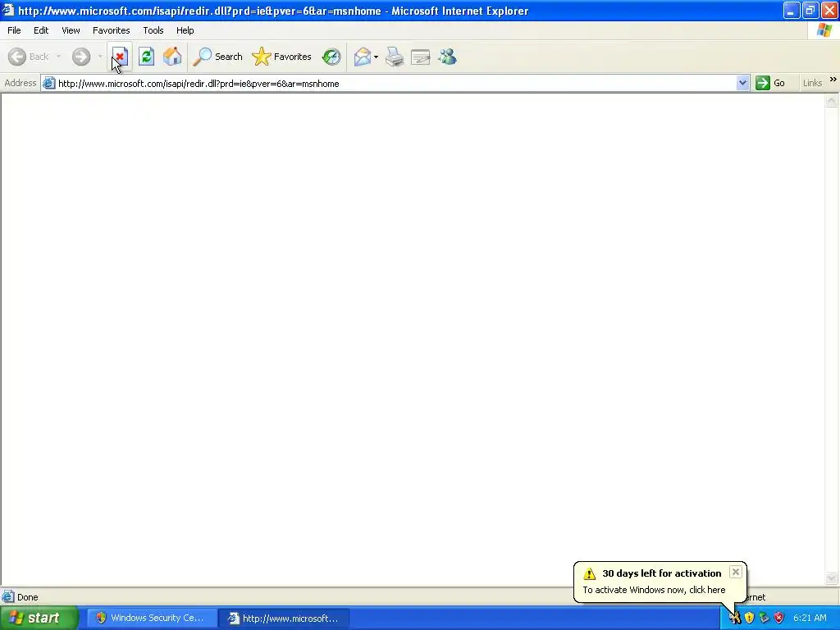The height and width of the screenshot is (630, 840).
Task: Launch Messenger people icon
Action: [447, 57]
